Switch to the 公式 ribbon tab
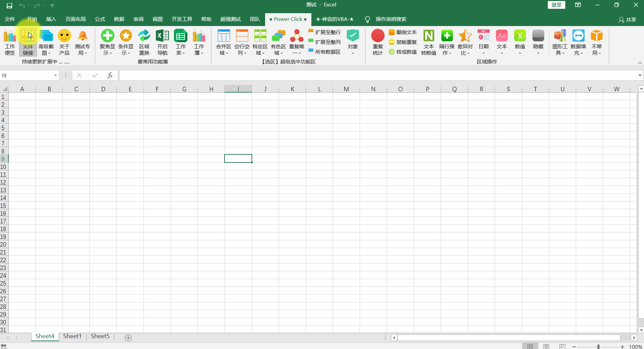Screen dimensions: 644x349 tap(100, 19)
